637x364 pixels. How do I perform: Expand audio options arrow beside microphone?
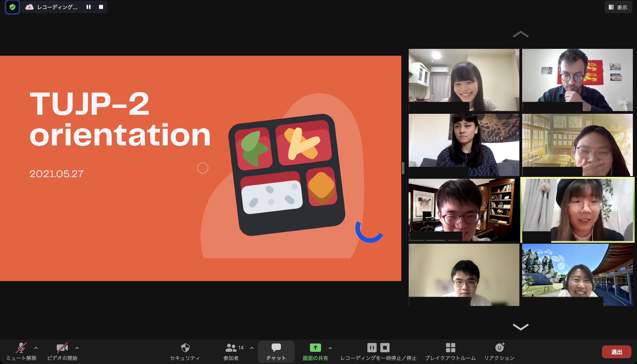pos(36,348)
